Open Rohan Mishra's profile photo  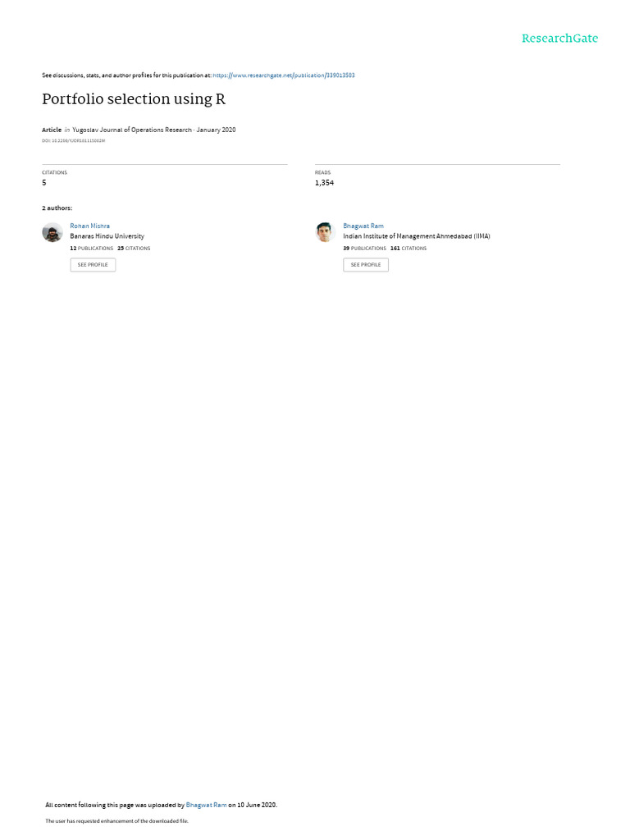pos(52,232)
